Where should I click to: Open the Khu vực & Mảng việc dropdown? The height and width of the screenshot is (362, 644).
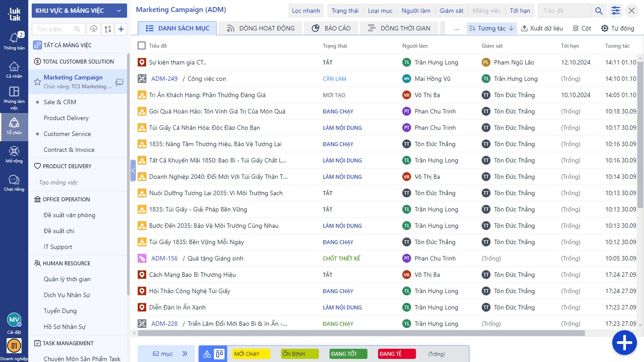click(79, 11)
